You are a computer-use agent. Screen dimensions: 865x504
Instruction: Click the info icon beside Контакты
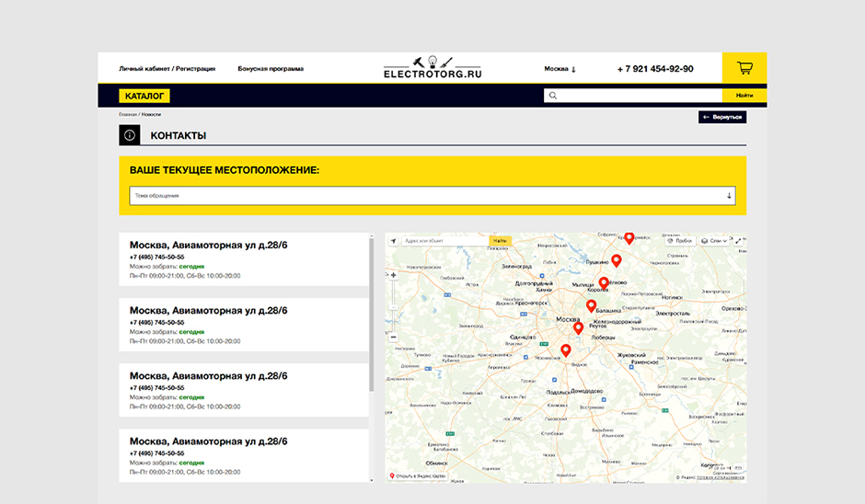(130, 135)
